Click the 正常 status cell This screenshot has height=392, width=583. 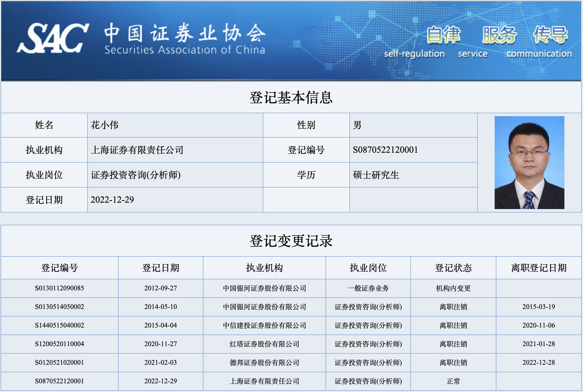[x=453, y=381]
